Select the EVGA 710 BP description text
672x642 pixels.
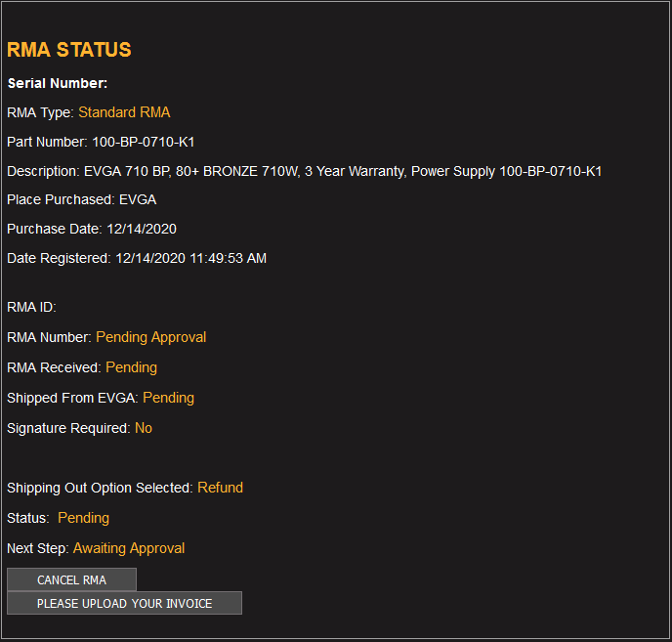click(x=343, y=172)
